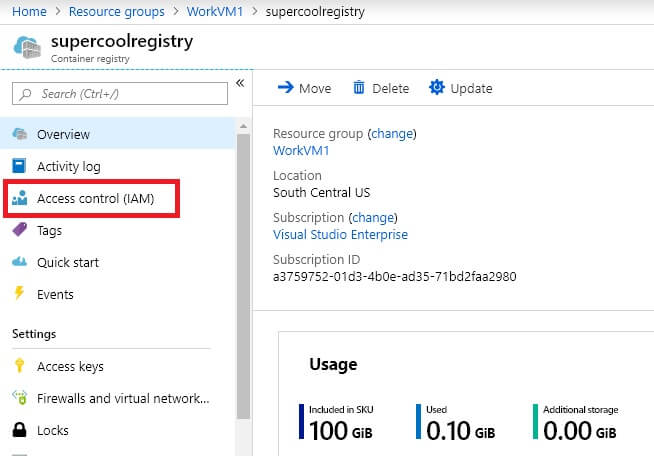The height and width of the screenshot is (456, 654).
Task: Click the 0.00 GiB Additional storage value
Action: pyautogui.click(x=580, y=431)
